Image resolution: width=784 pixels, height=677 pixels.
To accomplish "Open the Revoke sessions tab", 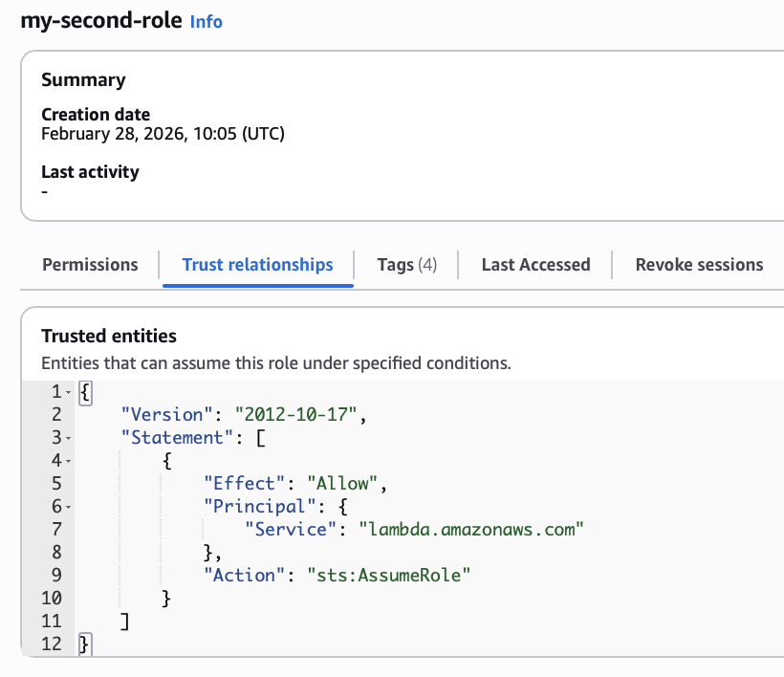I will point(699,265).
